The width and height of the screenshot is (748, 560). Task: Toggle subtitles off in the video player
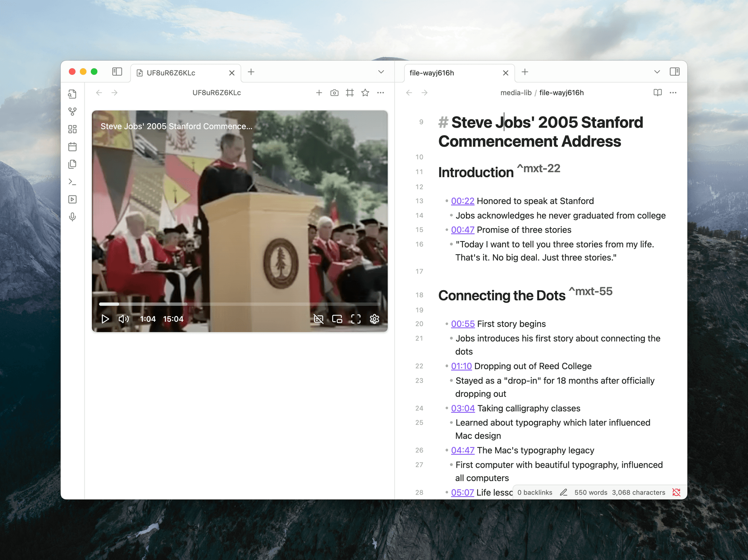(319, 319)
